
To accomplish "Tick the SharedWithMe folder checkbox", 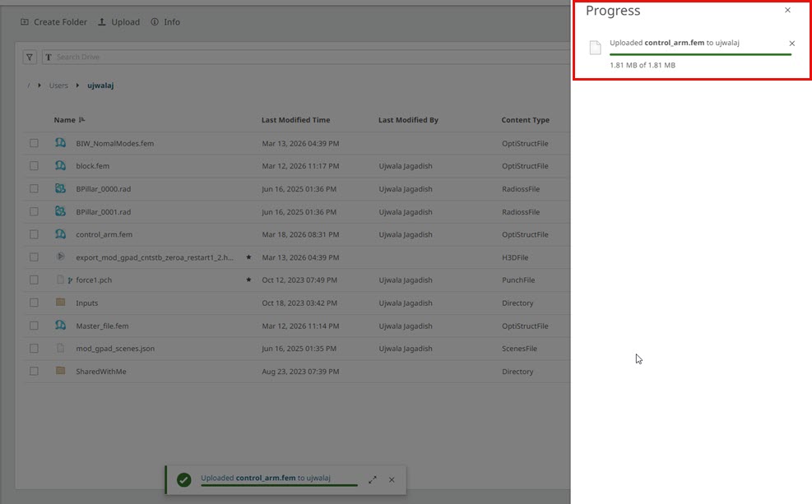I will [34, 372].
